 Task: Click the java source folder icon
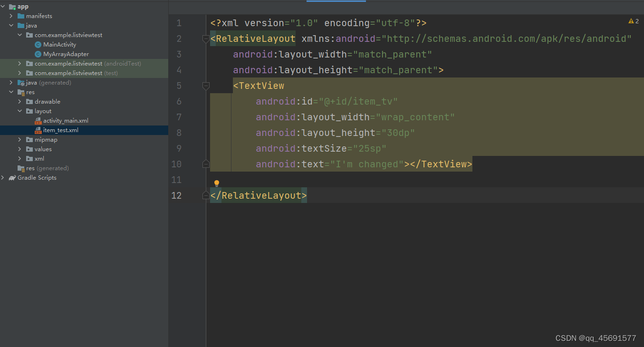21,26
